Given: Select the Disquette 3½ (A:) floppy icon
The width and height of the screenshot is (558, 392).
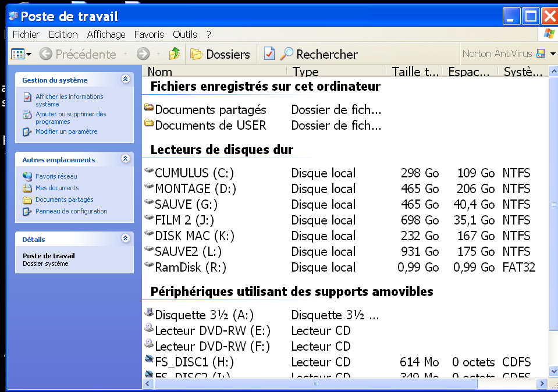Looking at the screenshot, I should pos(149,315).
